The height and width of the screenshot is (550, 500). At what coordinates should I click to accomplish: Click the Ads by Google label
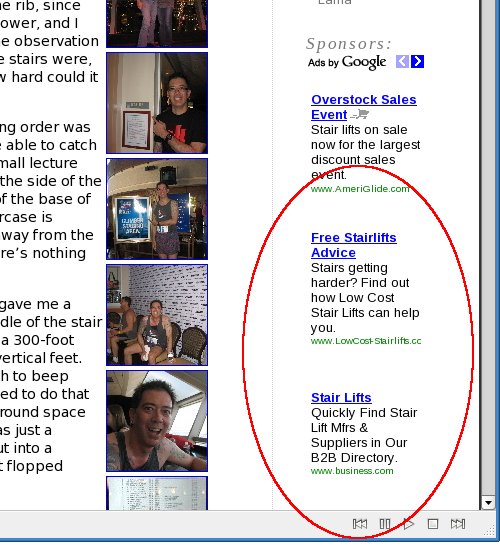click(347, 62)
